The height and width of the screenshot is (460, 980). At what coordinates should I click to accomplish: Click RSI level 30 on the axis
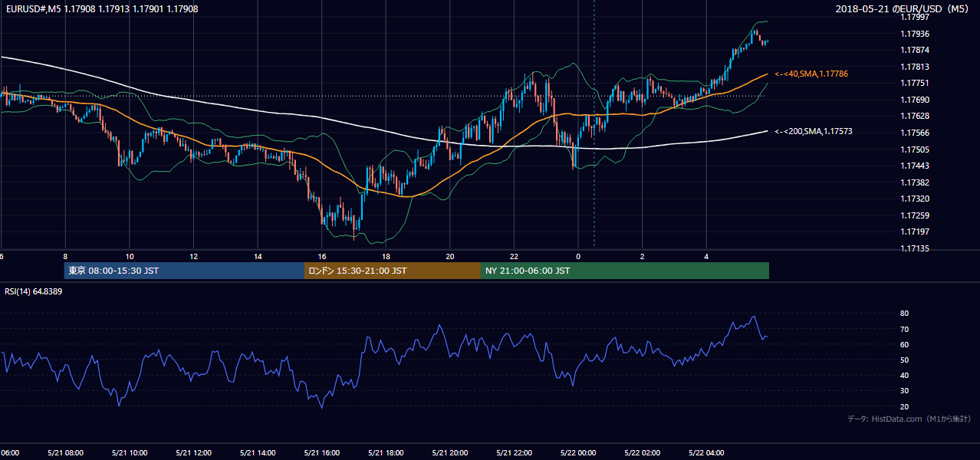point(905,391)
